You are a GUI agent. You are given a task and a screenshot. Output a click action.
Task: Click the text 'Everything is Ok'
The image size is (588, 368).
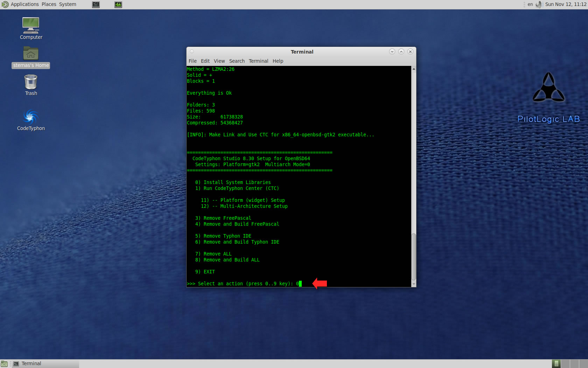[209, 93]
